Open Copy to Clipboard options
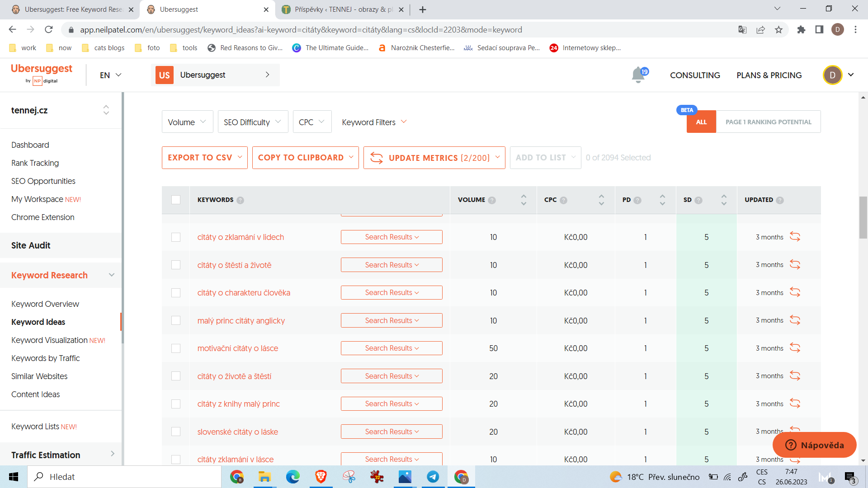Screen dimensions: 868x488 (305, 158)
